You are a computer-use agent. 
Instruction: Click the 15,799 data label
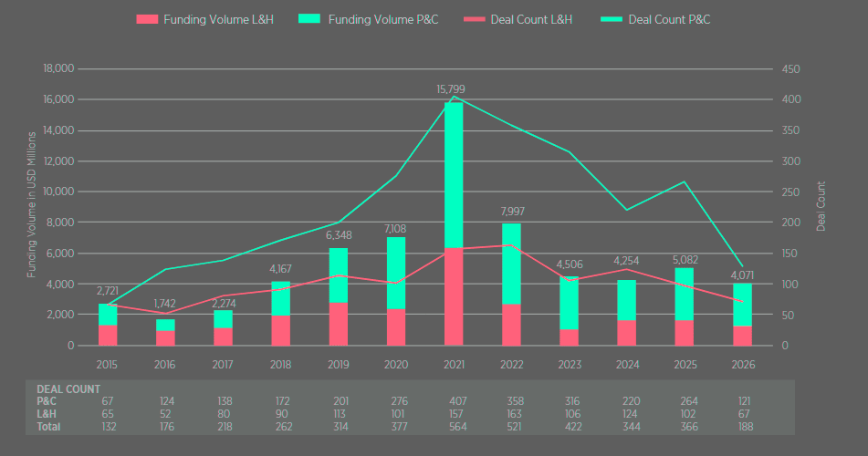(x=451, y=89)
